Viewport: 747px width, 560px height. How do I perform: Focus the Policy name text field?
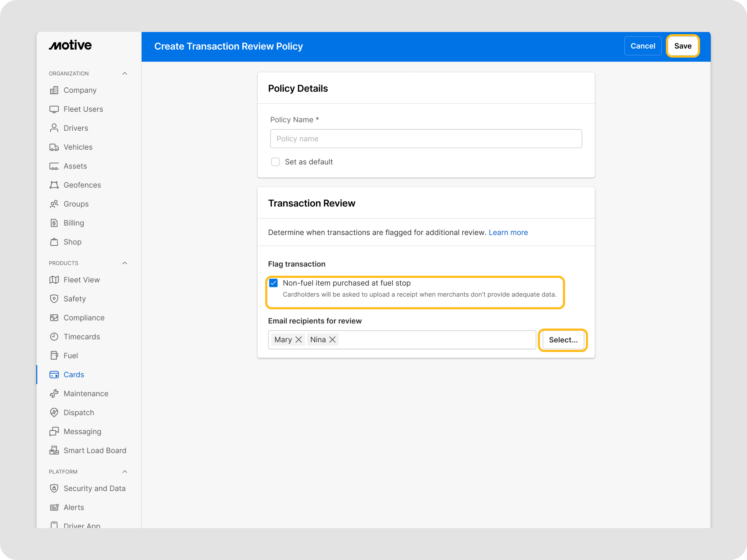click(426, 139)
